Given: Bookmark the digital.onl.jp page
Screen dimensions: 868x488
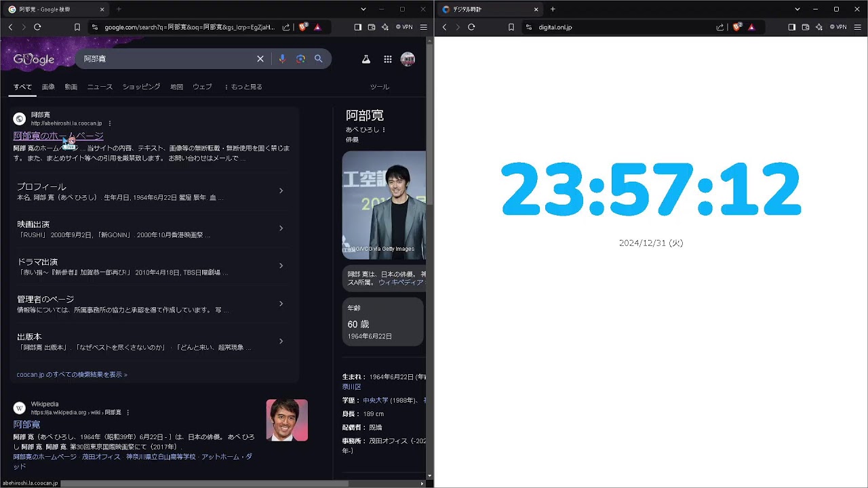Looking at the screenshot, I should pyautogui.click(x=511, y=27).
